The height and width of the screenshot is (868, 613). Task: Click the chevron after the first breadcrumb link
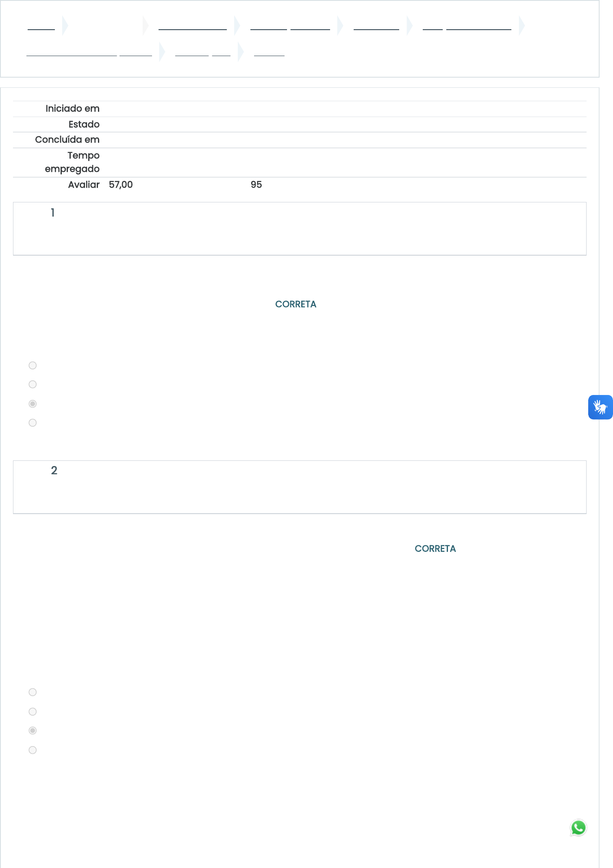(65, 26)
